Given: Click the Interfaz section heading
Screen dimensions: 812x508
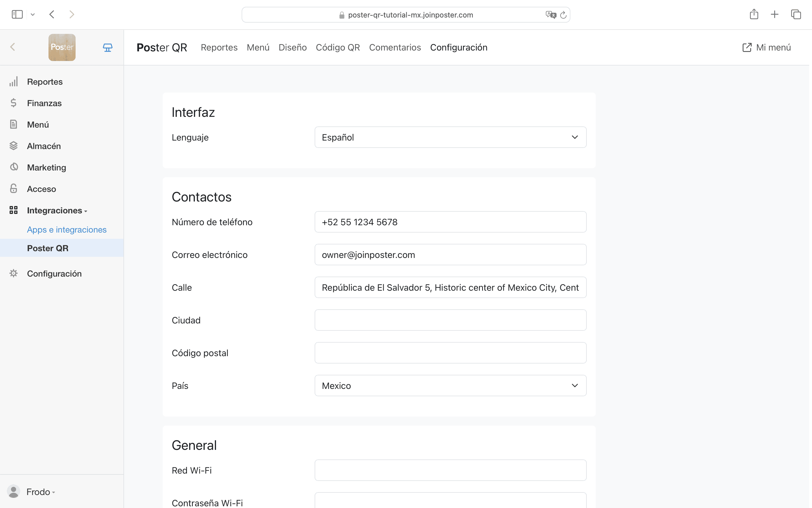Looking at the screenshot, I should tap(193, 112).
